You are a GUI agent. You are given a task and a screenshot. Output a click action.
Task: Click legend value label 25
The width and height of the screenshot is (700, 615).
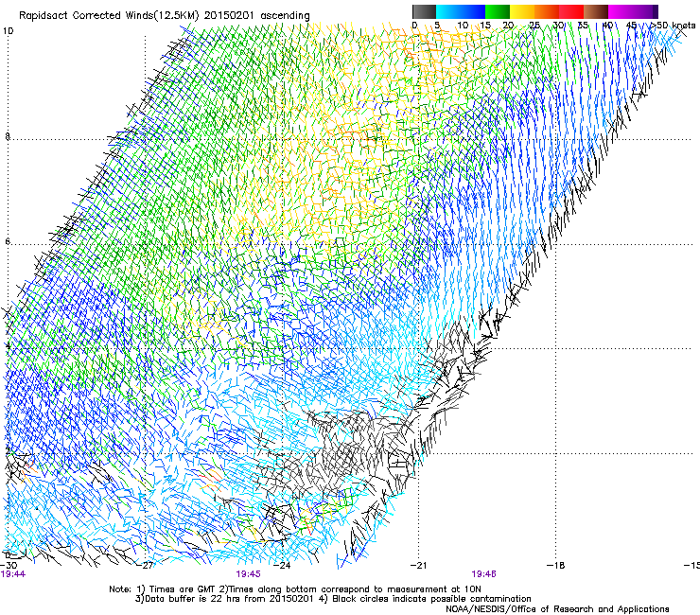[534, 26]
